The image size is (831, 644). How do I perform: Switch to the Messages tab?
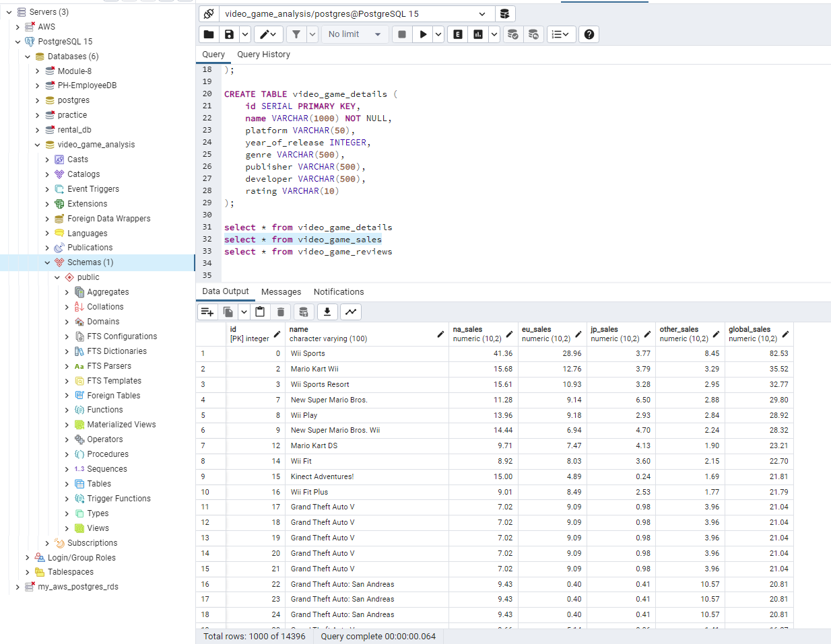[x=281, y=291]
